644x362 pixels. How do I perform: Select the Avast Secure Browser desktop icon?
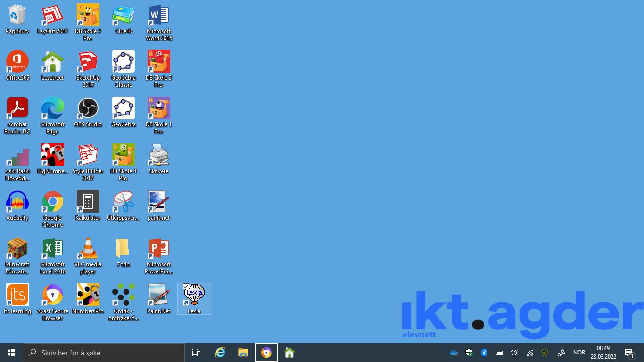tap(52, 303)
